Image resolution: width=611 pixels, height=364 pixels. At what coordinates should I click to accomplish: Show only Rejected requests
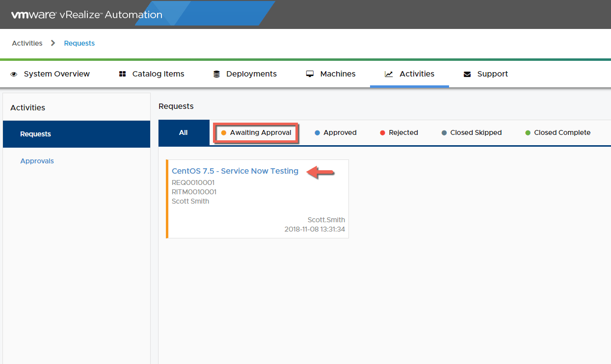click(x=399, y=132)
